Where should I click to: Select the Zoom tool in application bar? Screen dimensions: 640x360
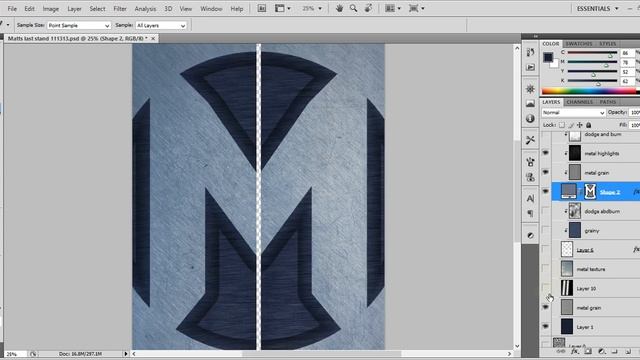(353, 8)
